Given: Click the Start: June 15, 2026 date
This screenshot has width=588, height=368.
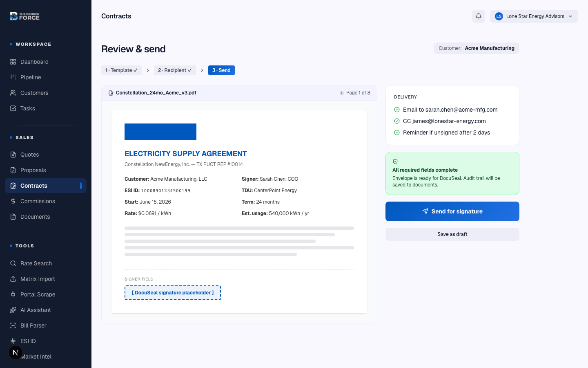Looking at the screenshot, I should coord(148,202).
